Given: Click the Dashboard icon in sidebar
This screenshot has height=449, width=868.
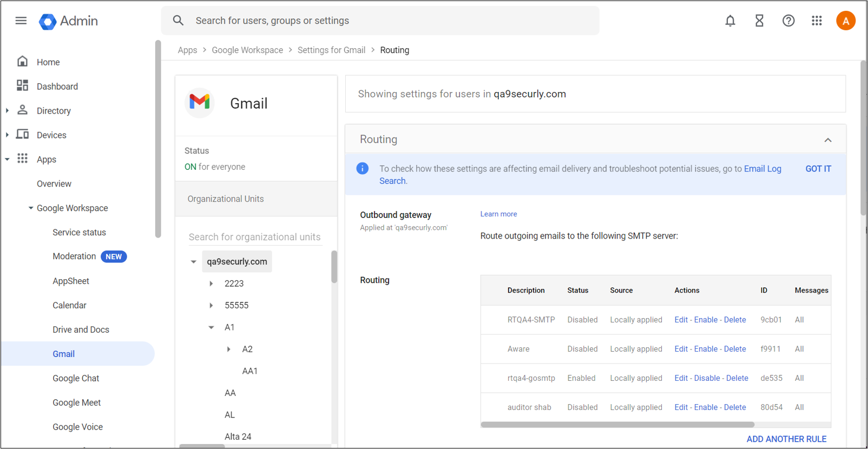Looking at the screenshot, I should (x=22, y=85).
